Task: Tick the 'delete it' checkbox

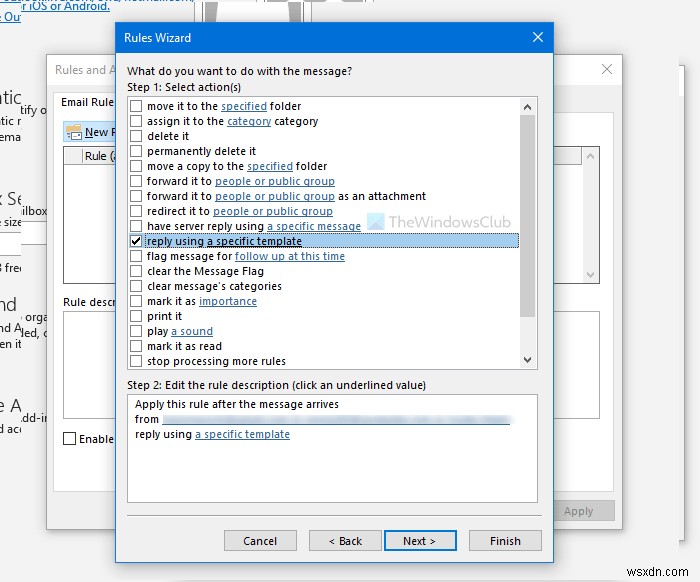Action: 136,136
